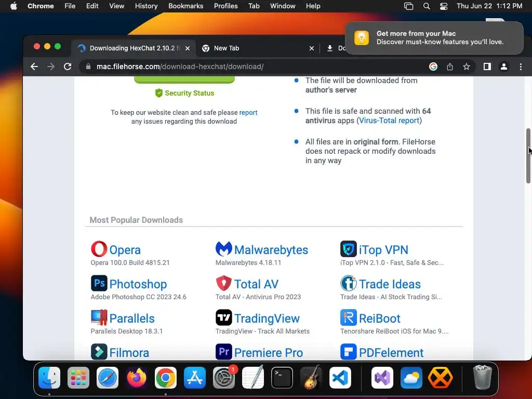Screen dimensions: 532x399
Task: Click the Total AV shield icon
Action: (x=223, y=283)
